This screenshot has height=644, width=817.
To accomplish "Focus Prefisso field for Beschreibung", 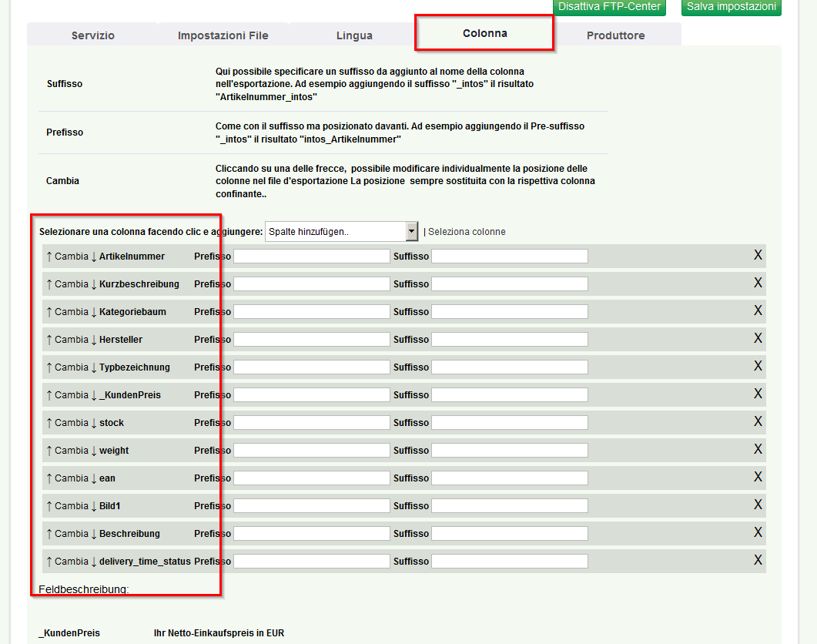I will point(312,533).
